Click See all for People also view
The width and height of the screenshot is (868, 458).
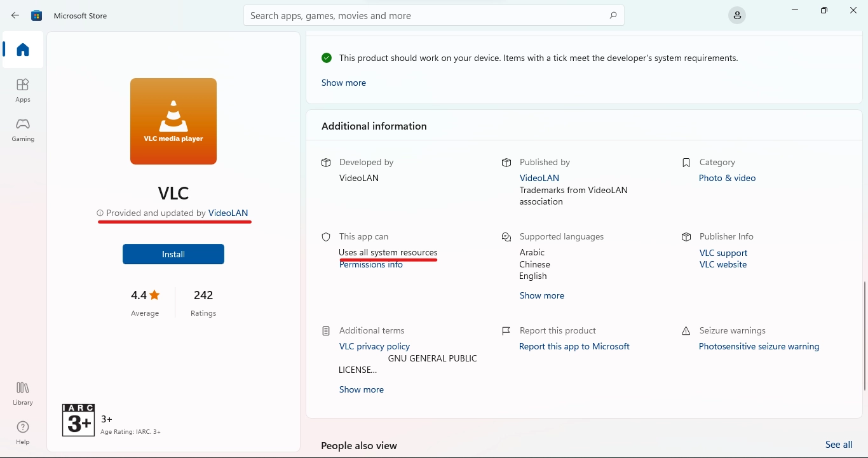pyautogui.click(x=839, y=445)
